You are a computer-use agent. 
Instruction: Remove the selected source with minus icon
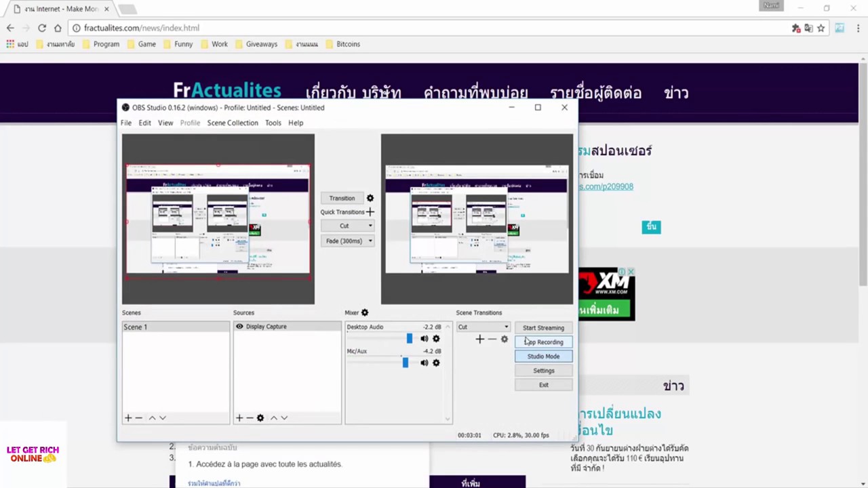pyautogui.click(x=250, y=418)
